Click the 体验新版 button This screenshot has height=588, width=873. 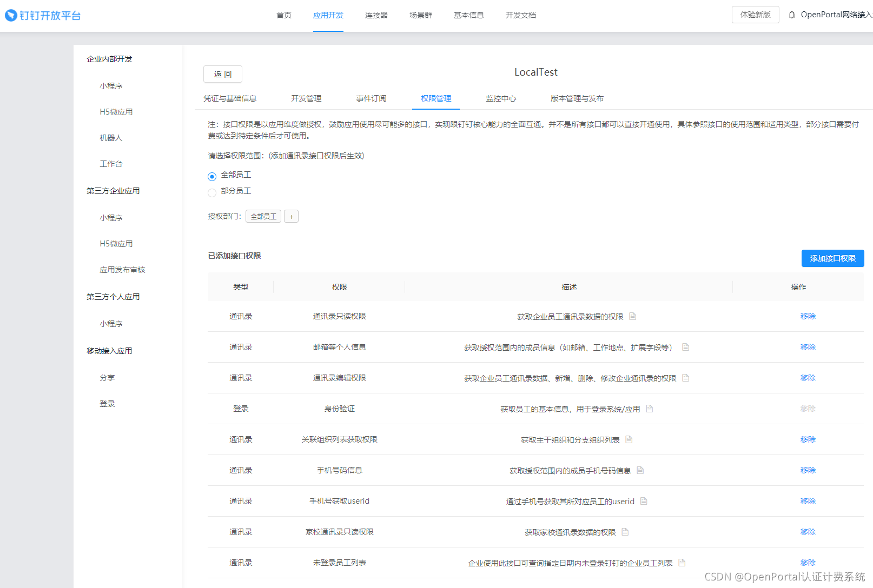click(756, 15)
